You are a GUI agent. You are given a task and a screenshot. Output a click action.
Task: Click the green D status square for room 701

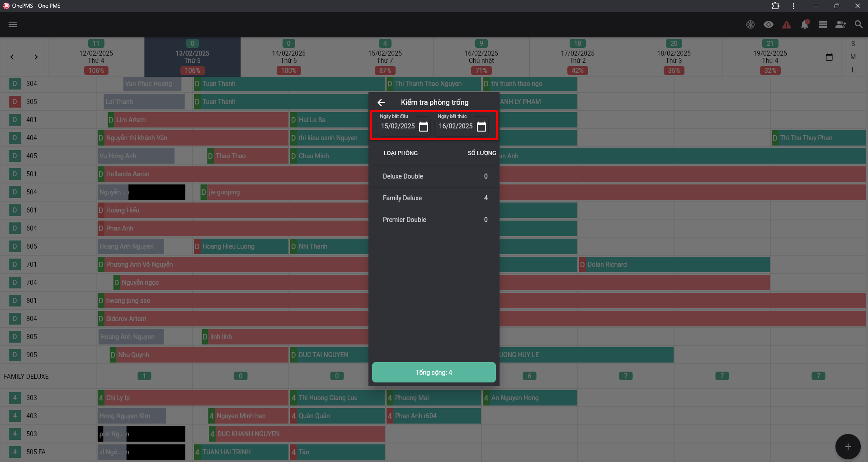[x=15, y=264]
